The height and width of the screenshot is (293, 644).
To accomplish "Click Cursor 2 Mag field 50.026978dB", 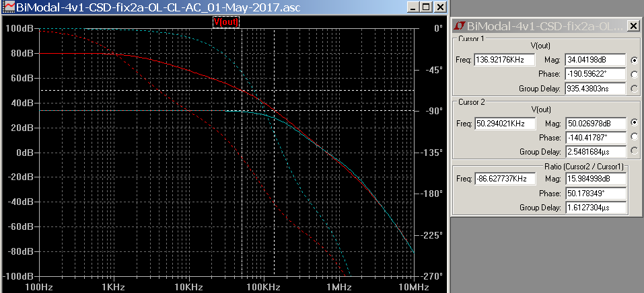I will 596,123.
